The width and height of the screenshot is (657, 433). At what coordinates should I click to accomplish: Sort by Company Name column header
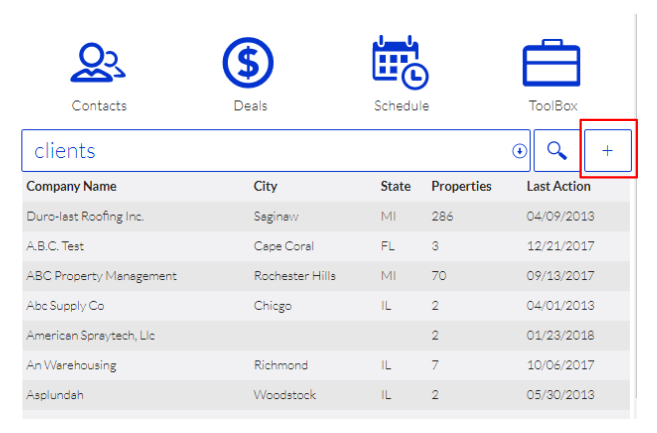pos(71,186)
